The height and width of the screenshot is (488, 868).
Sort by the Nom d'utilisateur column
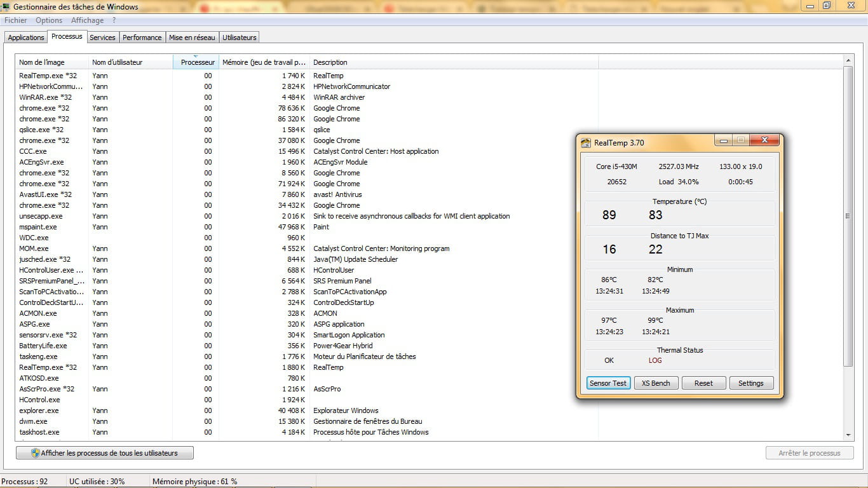point(130,62)
